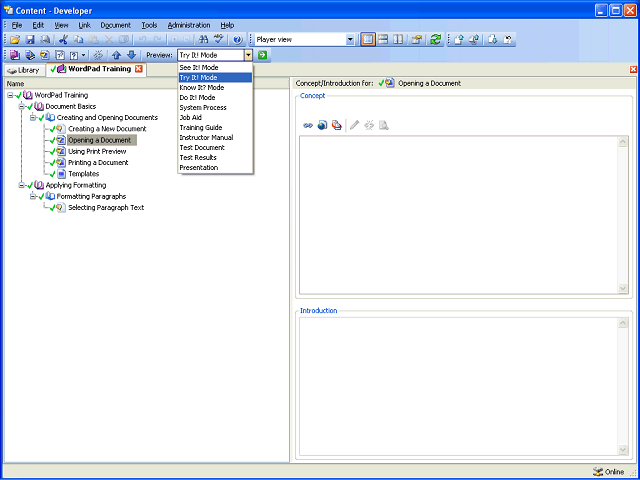640x480 pixels.
Task: Collapse the Applying Formatting node
Action: 22,185
